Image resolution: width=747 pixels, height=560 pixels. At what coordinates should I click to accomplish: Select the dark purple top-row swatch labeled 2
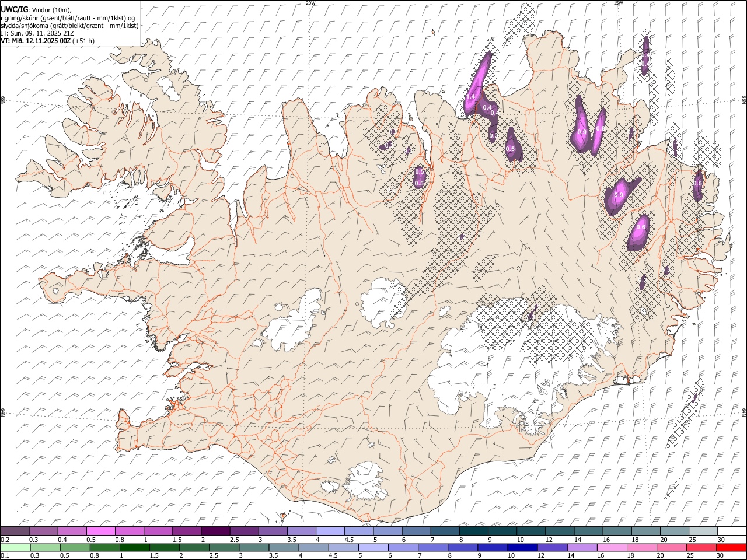pos(215,531)
